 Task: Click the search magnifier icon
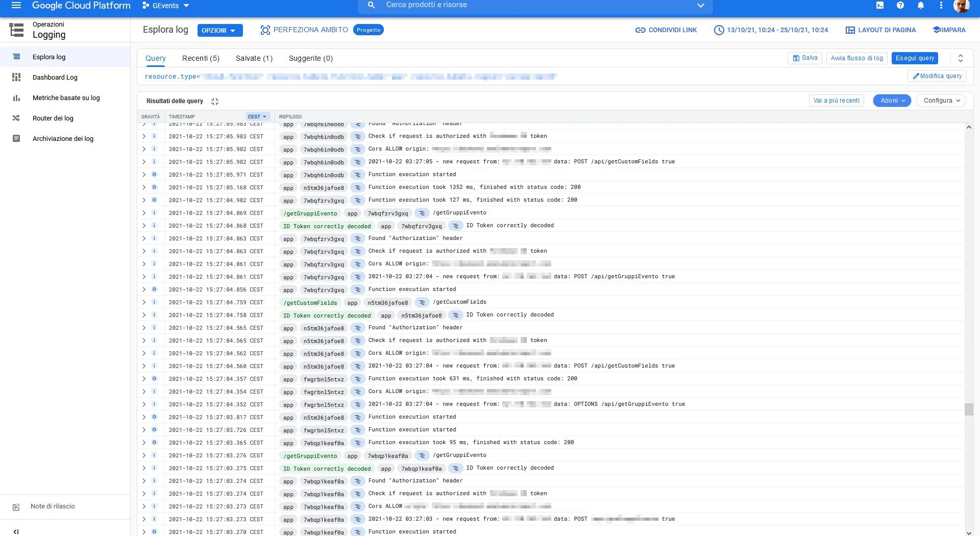372,5
